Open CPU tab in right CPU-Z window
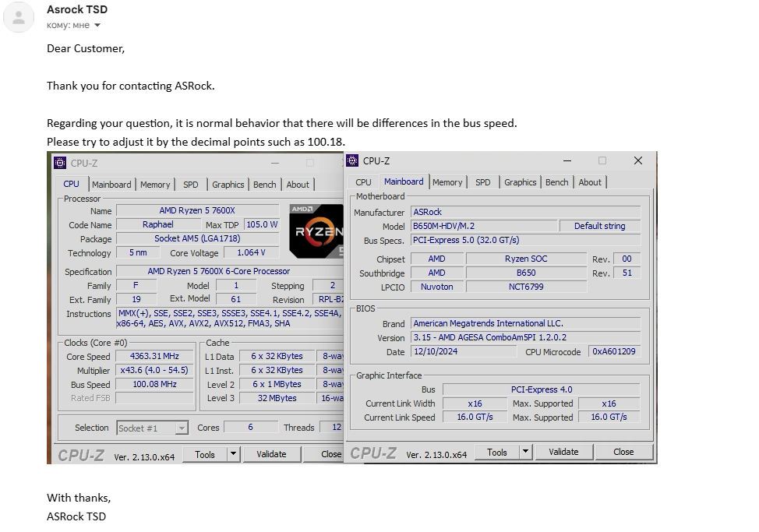This screenshot has height=532, width=759. (364, 182)
